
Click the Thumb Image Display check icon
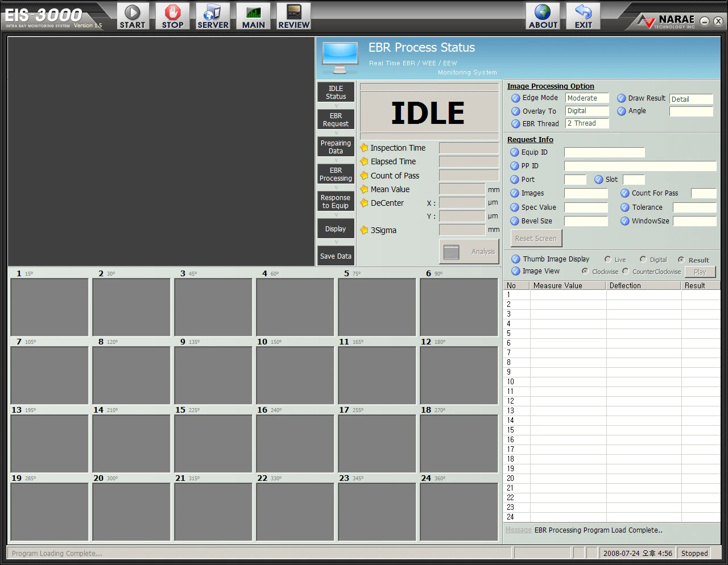pos(516,259)
